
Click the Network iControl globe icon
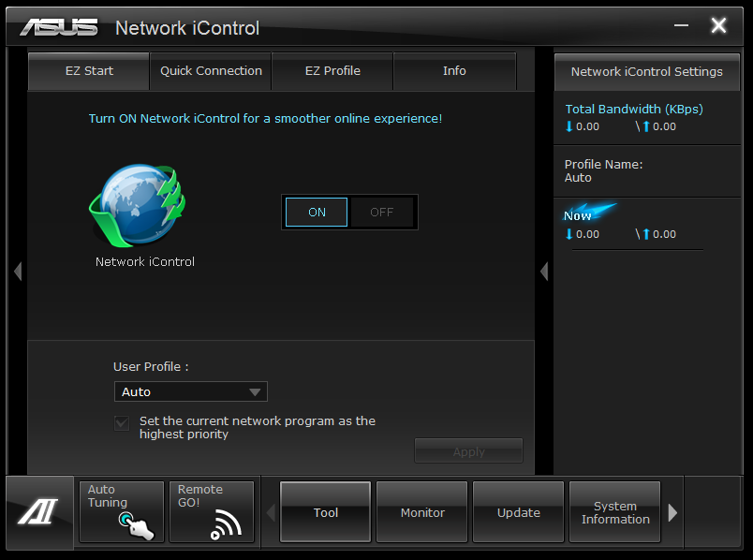137,207
